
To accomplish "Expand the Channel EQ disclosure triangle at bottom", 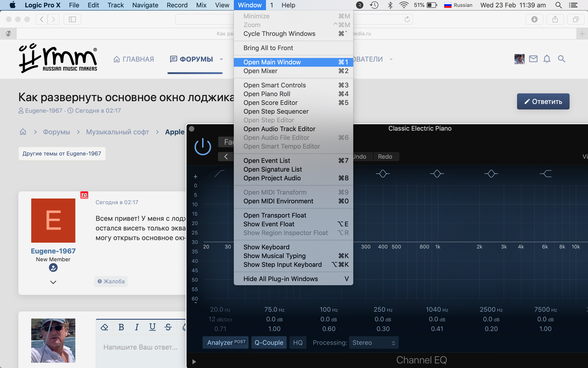I will pos(194,362).
